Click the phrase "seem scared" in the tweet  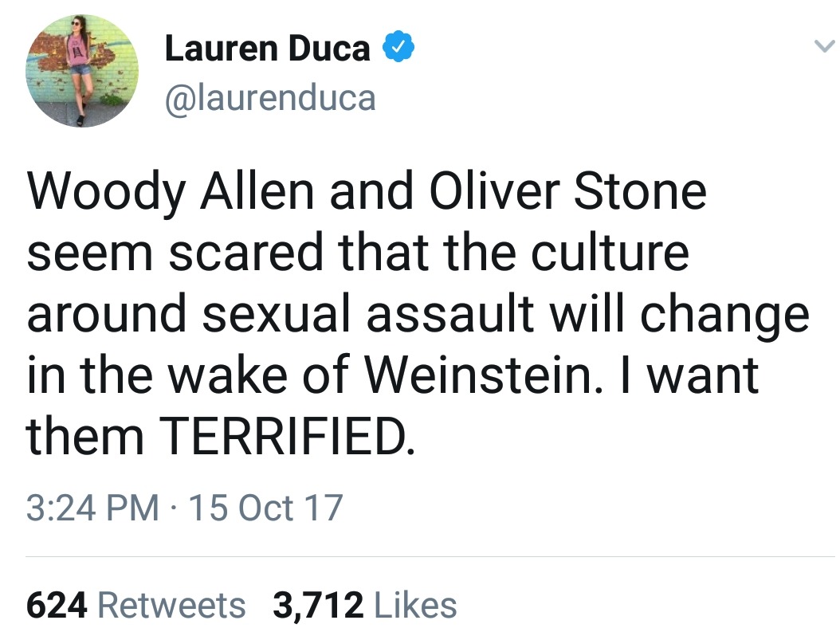click(x=175, y=253)
